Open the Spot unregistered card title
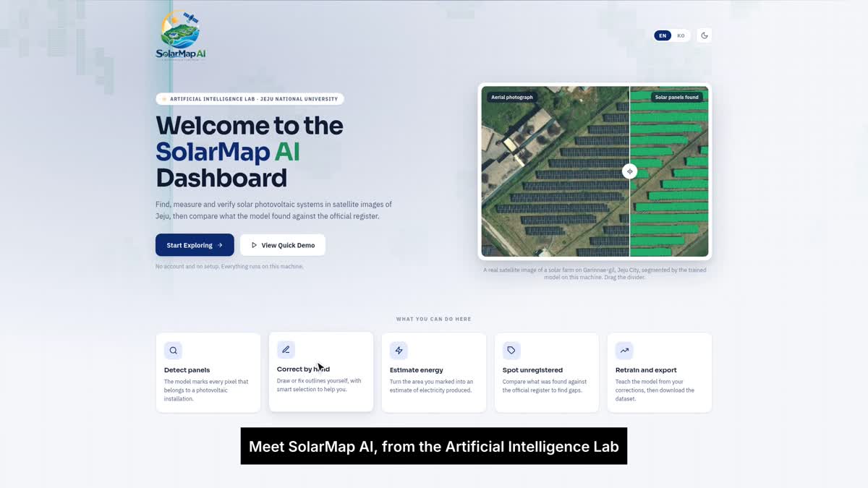 532,370
